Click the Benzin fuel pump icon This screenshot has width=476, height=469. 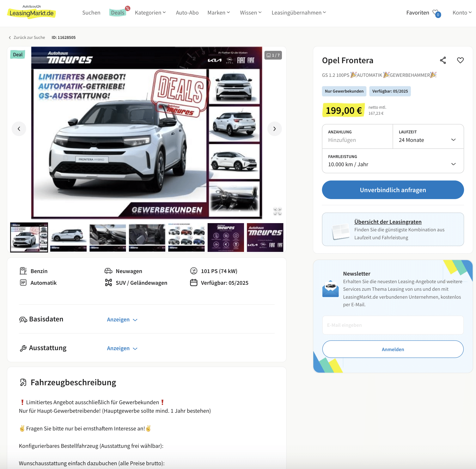[23, 271]
